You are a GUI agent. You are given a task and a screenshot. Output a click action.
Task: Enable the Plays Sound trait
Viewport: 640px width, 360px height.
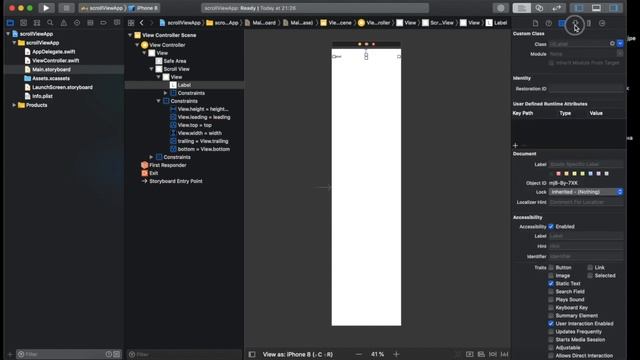point(551,300)
